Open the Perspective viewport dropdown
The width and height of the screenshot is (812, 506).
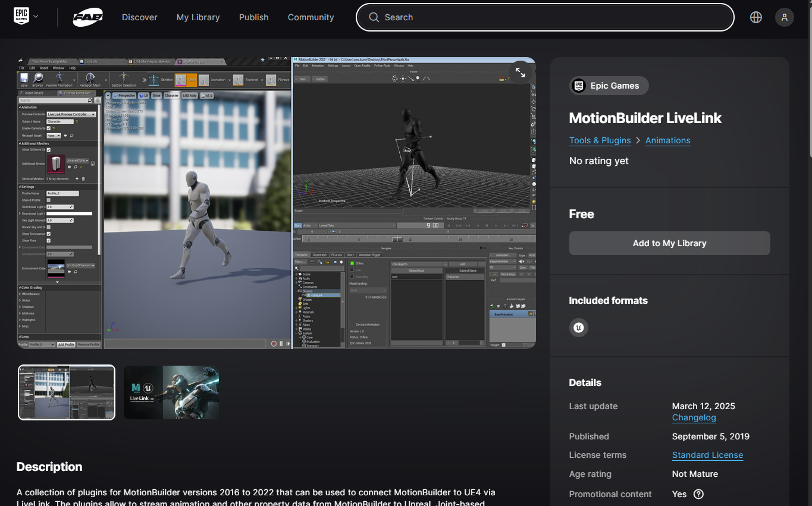coord(125,96)
